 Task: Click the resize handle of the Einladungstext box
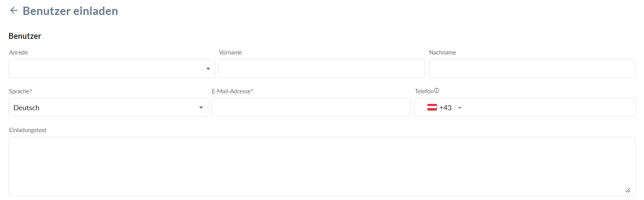tap(627, 191)
